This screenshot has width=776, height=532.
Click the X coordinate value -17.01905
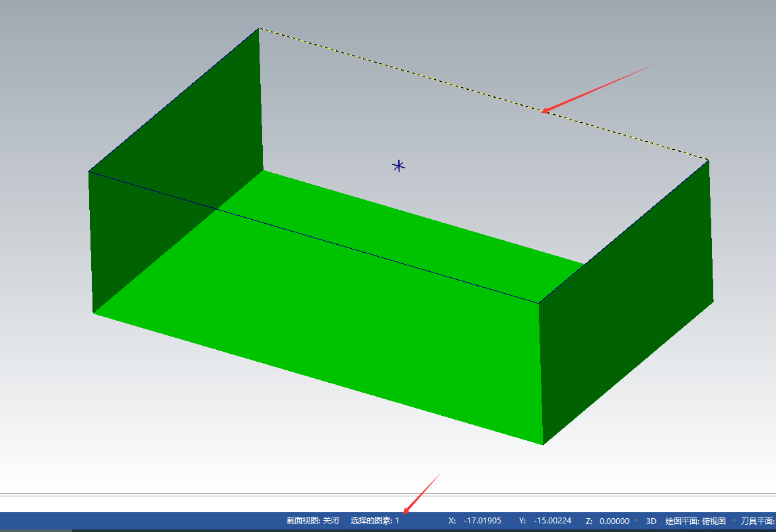tap(483, 521)
